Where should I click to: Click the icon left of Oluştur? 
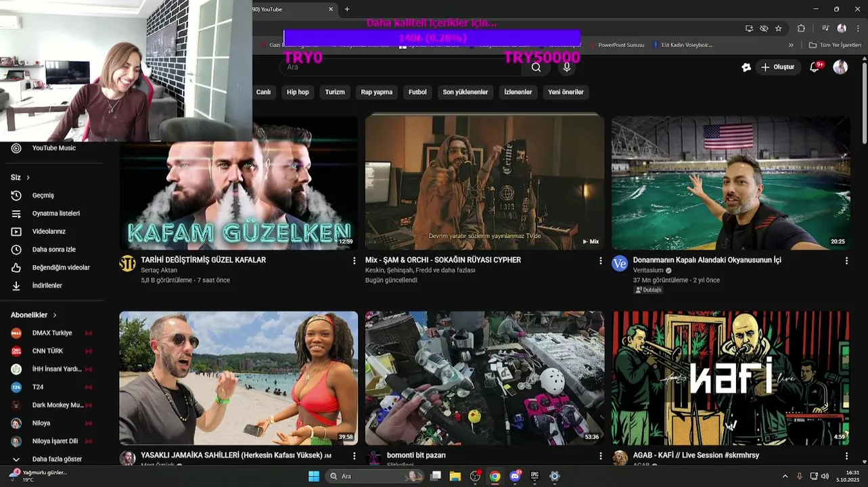click(x=746, y=67)
